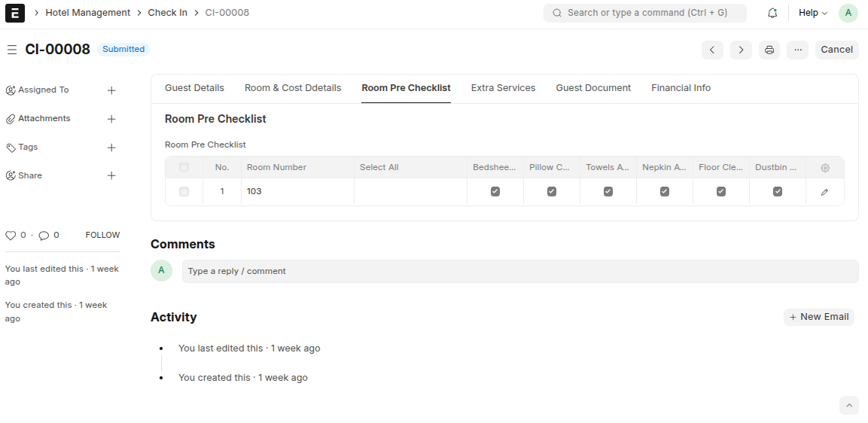The height and width of the screenshot is (423, 868).
Task: Navigate to Hotel Management breadcrumb
Action: click(87, 13)
